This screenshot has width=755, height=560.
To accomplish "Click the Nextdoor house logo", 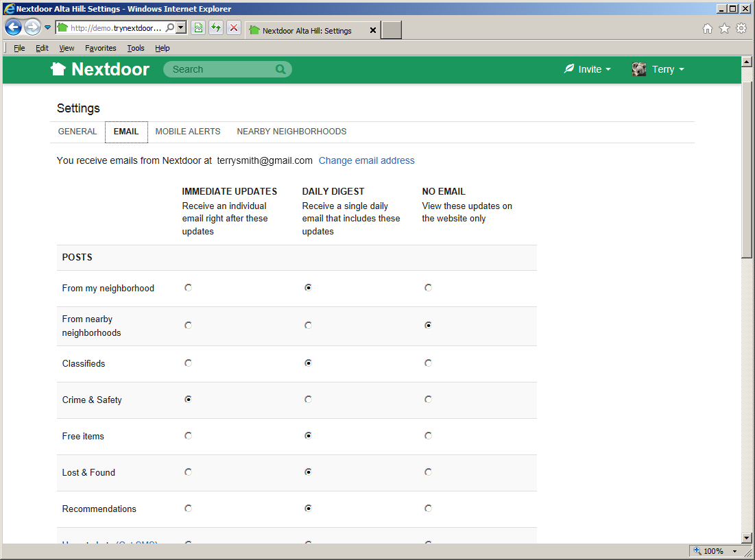I will (x=58, y=69).
